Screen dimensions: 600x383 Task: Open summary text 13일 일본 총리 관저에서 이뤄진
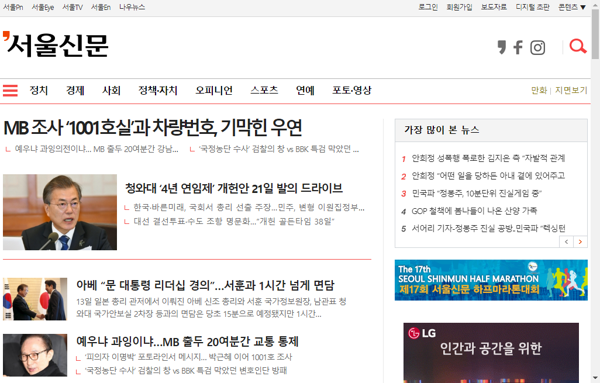211,308
